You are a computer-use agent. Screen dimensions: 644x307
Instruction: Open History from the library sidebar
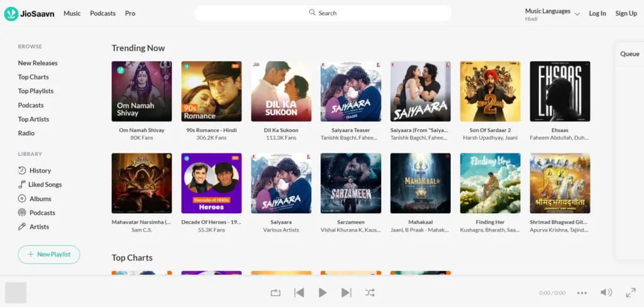pyautogui.click(x=35, y=170)
